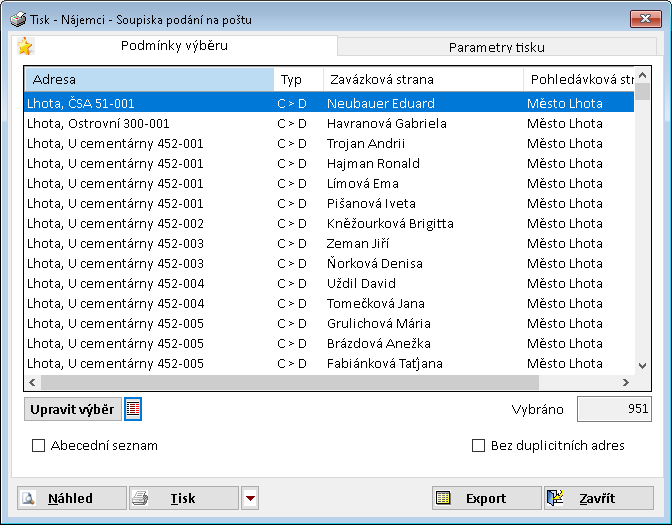Expand the red arrow dropdown beside Tisk
Image resolution: width=672 pixels, height=525 pixels.
click(250, 498)
